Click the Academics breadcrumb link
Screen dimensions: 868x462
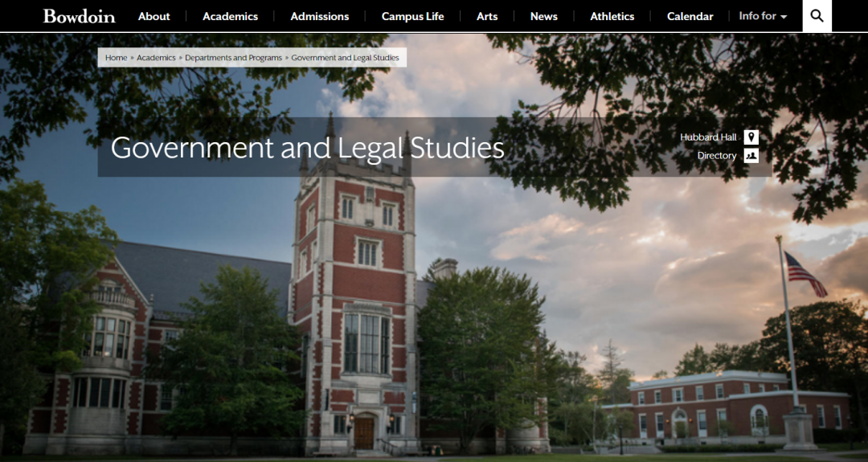click(156, 58)
